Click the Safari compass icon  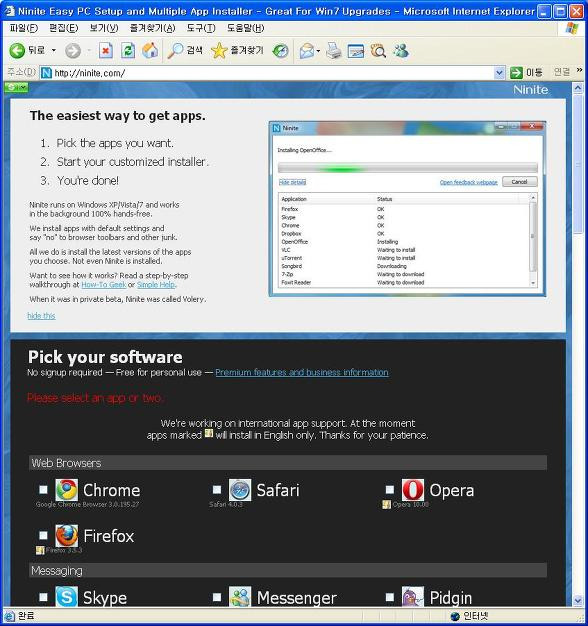[x=240, y=490]
